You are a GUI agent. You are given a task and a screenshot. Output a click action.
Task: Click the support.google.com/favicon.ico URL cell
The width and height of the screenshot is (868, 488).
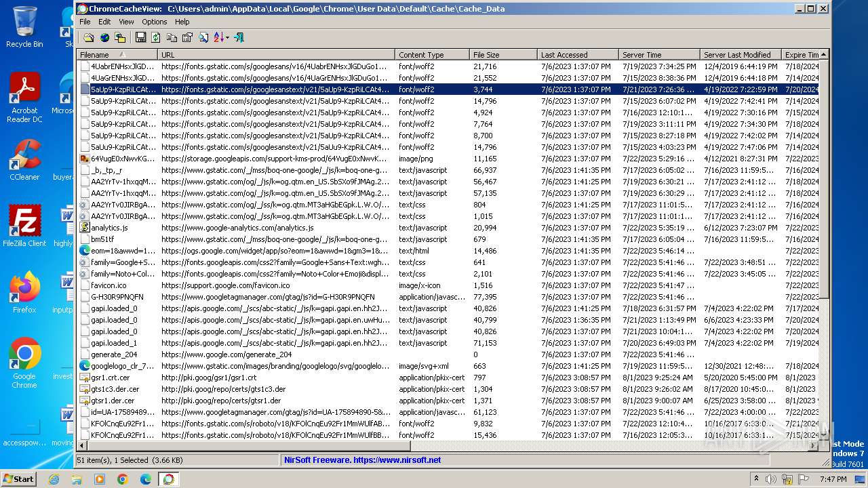tap(225, 285)
